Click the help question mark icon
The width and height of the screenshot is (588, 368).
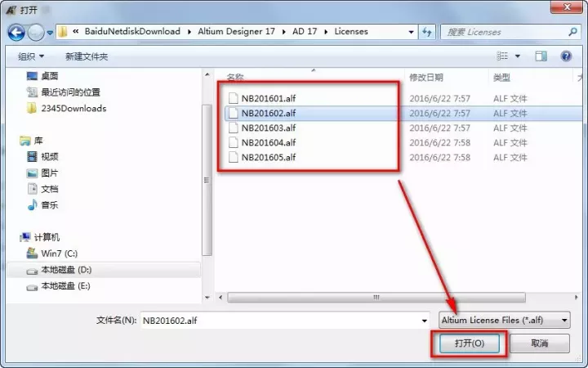(565, 56)
